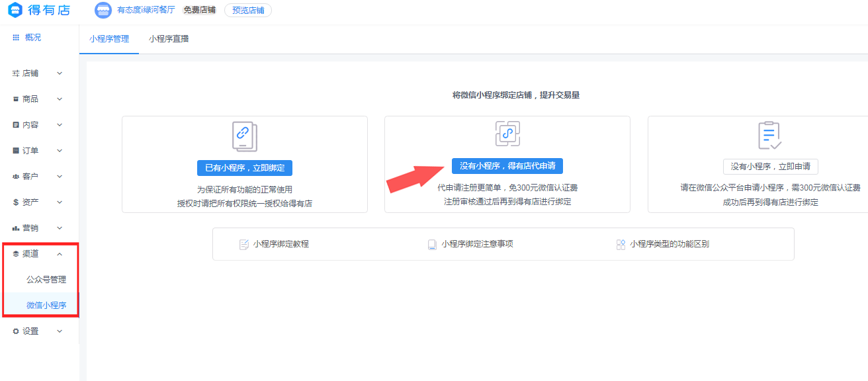
Task: Click the 内容 sidebar icon
Action: (x=16, y=125)
